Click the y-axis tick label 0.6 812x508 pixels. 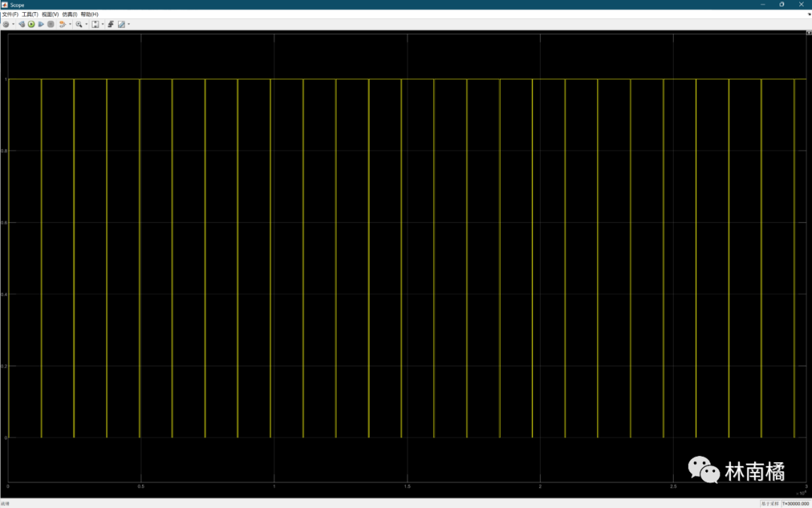(5, 222)
